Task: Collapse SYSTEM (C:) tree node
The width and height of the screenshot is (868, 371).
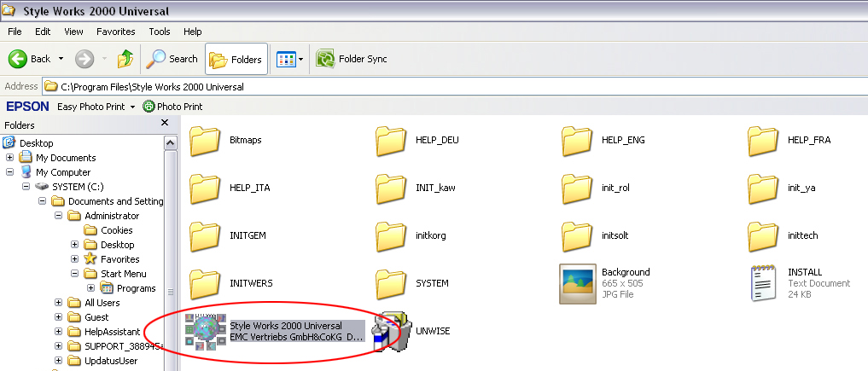Action: [26, 186]
